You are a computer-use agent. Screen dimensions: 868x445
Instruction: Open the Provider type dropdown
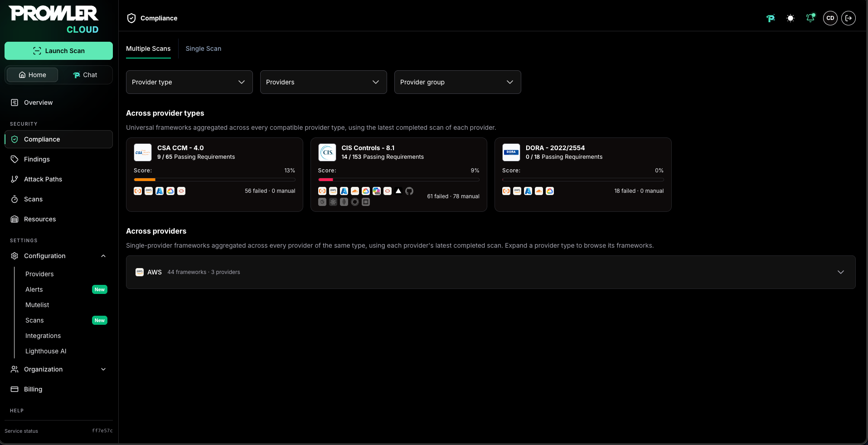[189, 82]
